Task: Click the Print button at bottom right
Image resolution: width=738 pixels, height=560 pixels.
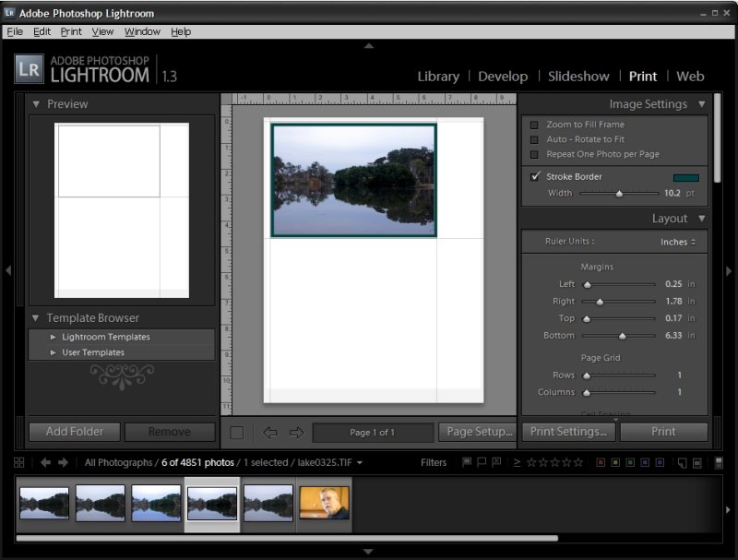Action: (663, 432)
